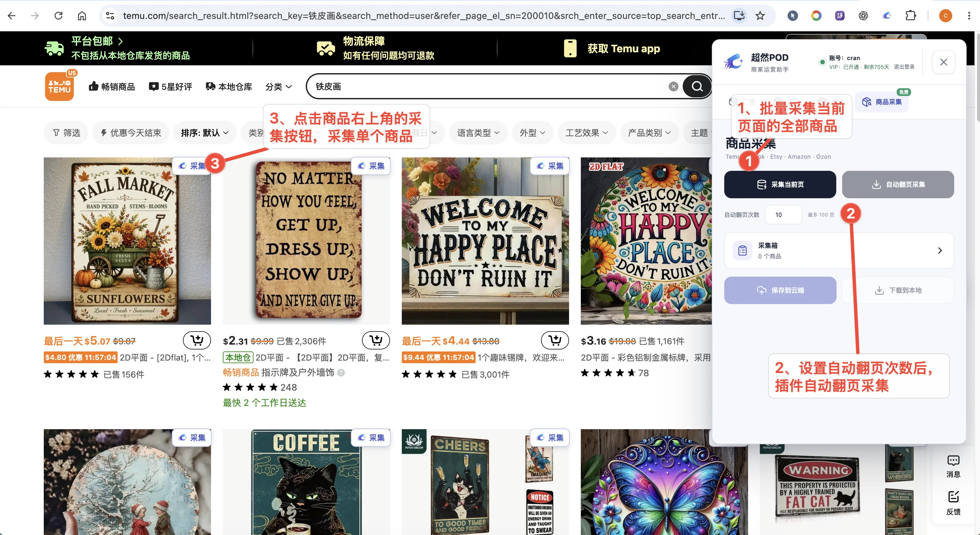980x535 pixels.
Task: Collect the Coffee black cat sign
Action: (x=371, y=438)
